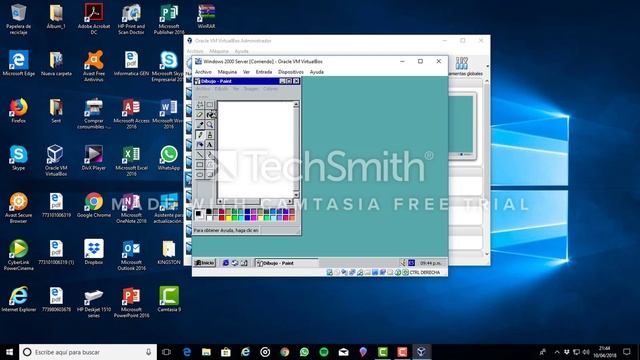Open the Dispositivos menu of the VM window

291,72
